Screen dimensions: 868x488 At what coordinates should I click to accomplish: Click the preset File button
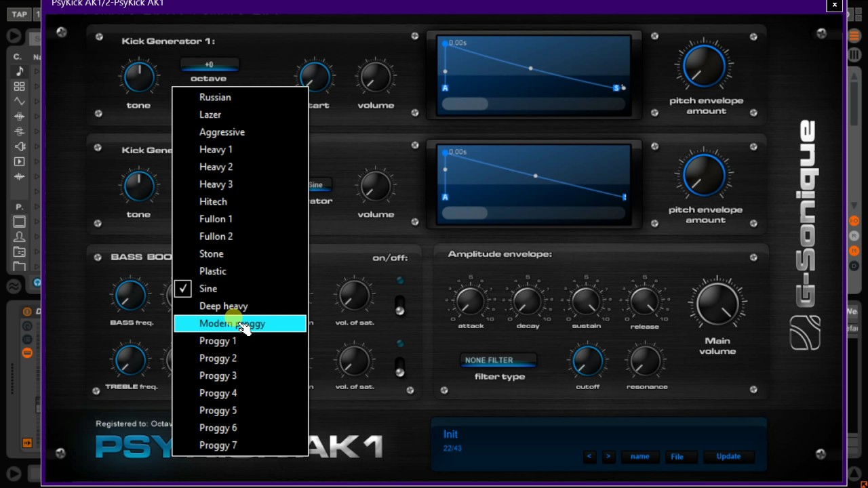pyautogui.click(x=680, y=456)
